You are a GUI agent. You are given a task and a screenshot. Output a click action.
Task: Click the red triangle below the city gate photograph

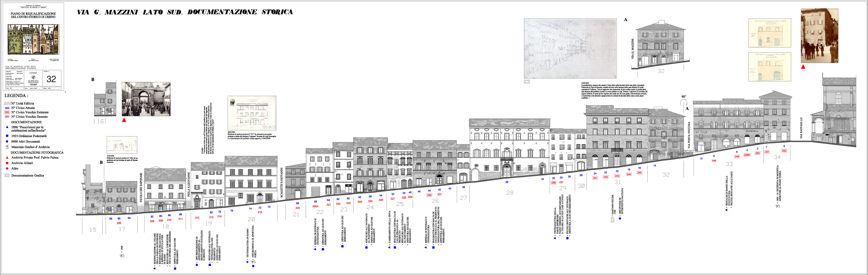pos(124,120)
